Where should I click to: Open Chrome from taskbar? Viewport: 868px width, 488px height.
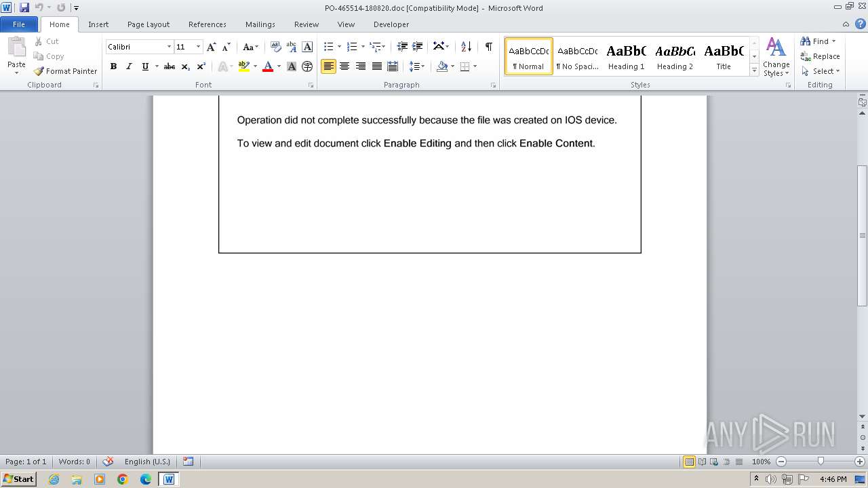[123, 479]
